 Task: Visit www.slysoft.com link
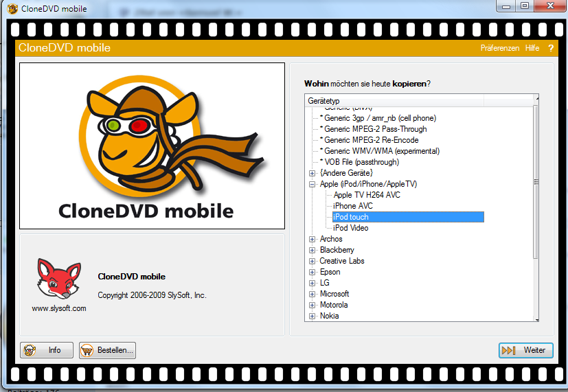point(59,308)
